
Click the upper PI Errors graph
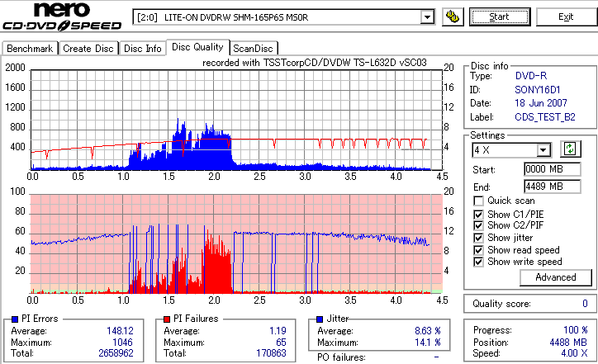[236, 120]
